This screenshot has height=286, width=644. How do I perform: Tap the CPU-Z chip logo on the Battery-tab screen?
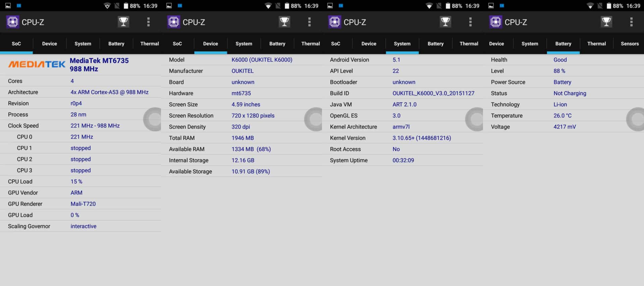[x=495, y=22]
